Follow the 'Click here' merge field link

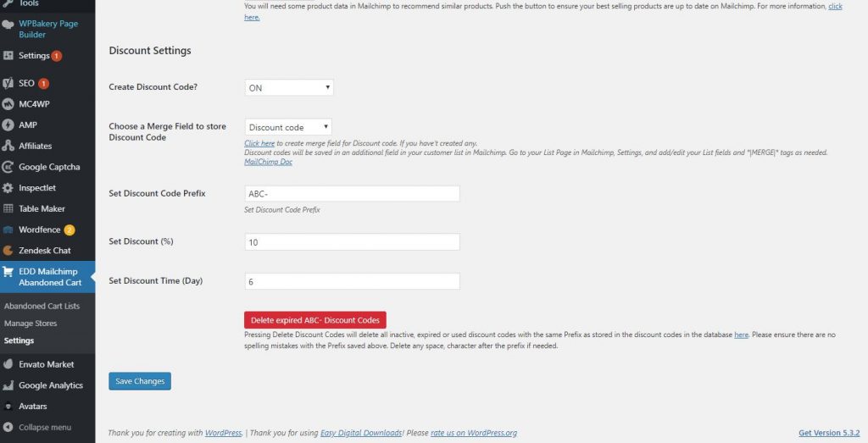coord(259,143)
